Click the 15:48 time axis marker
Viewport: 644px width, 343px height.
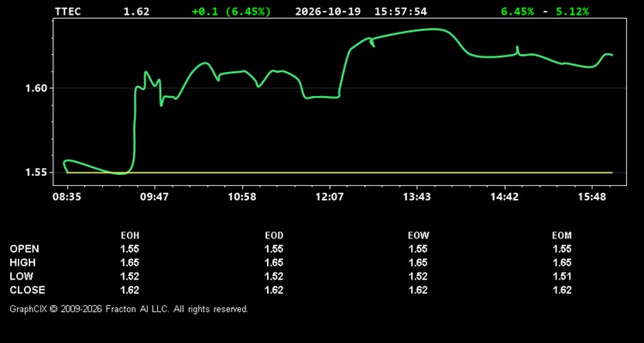pyautogui.click(x=592, y=197)
